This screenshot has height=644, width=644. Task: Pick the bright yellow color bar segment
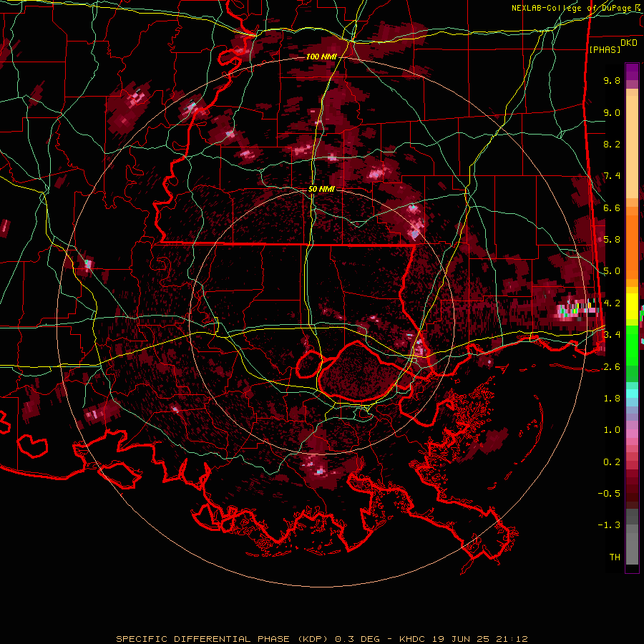[632, 306]
